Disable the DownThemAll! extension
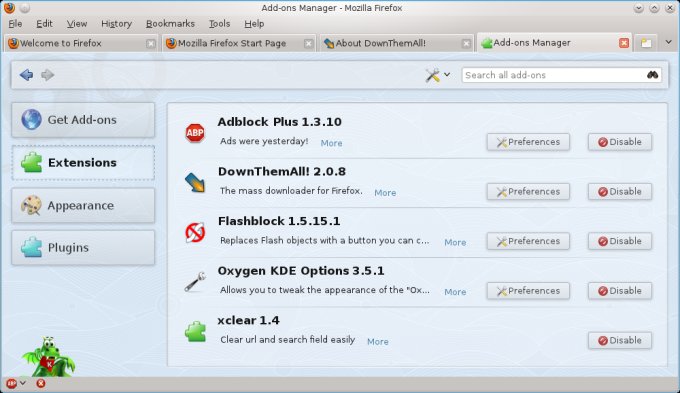Screen dimensions: 680x393 pos(620,191)
